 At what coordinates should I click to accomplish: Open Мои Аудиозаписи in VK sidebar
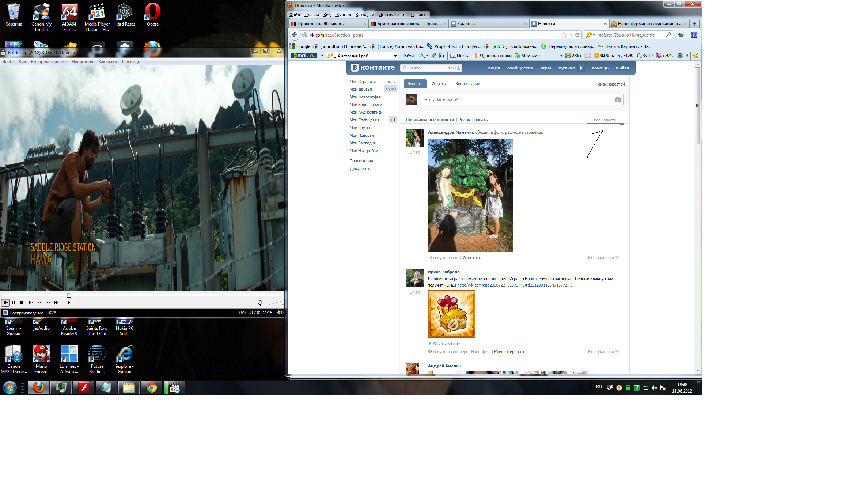(366, 112)
